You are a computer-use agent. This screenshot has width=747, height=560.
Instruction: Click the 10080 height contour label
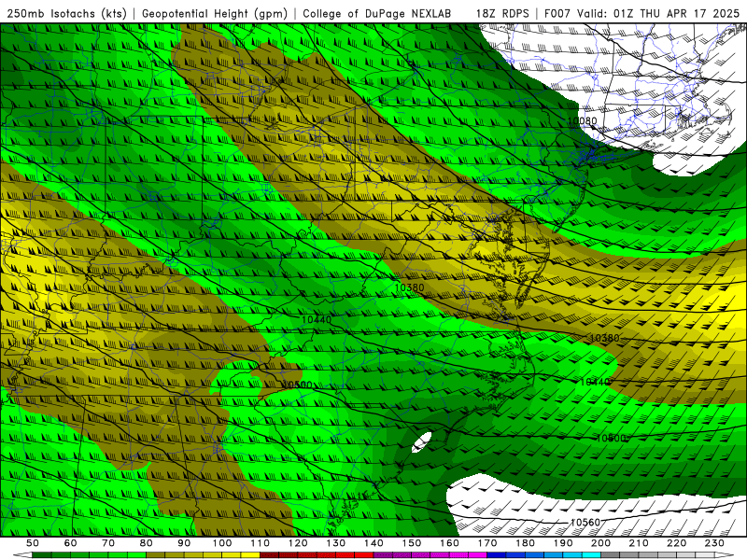(x=583, y=121)
